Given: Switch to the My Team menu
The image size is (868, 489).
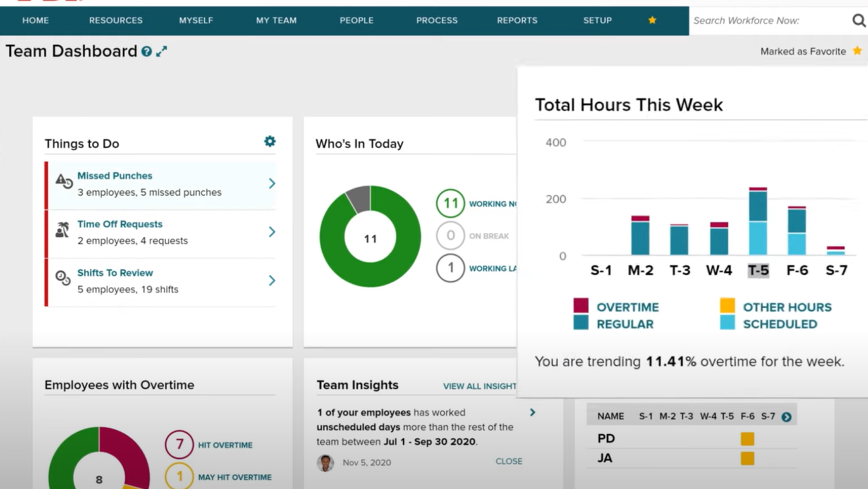Looking at the screenshot, I should coord(276,21).
